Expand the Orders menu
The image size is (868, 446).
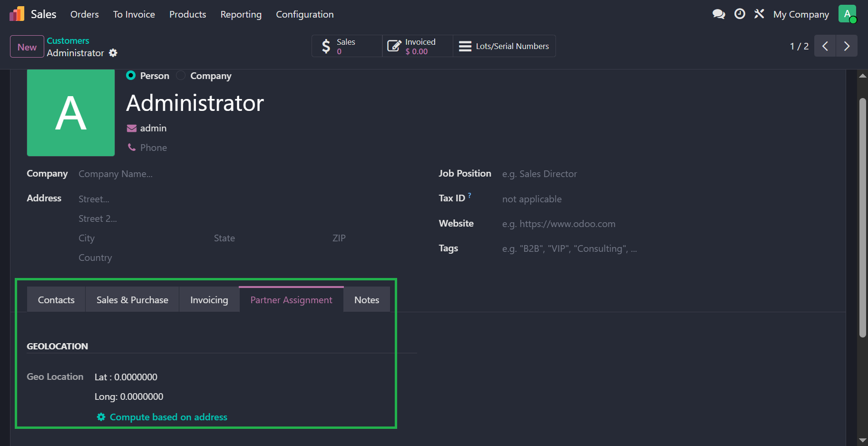tap(84, 14)
